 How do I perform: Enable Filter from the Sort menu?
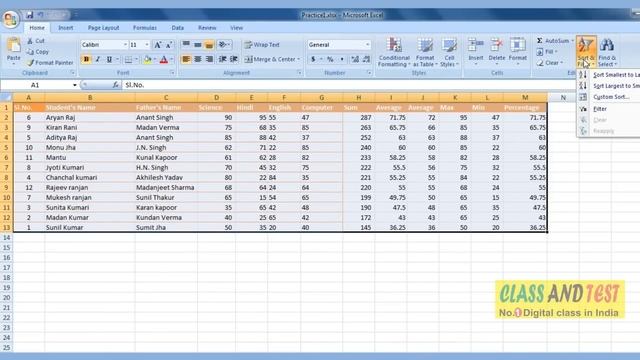click(609, 109)
